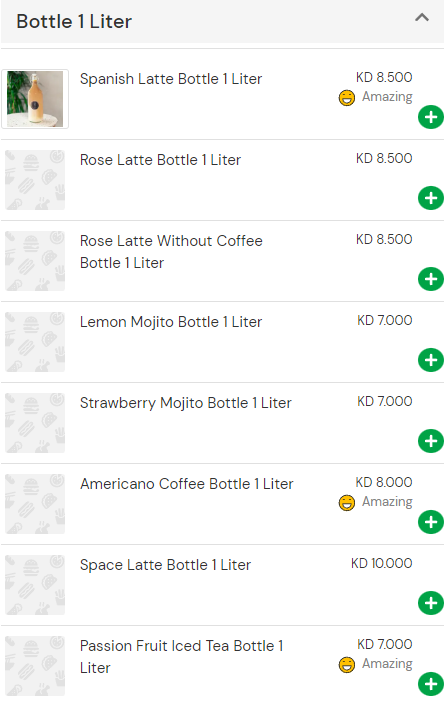Click the Bottle 1 Liter category header
The height and width of the screenshot is (706, 445).
(222, 21)
